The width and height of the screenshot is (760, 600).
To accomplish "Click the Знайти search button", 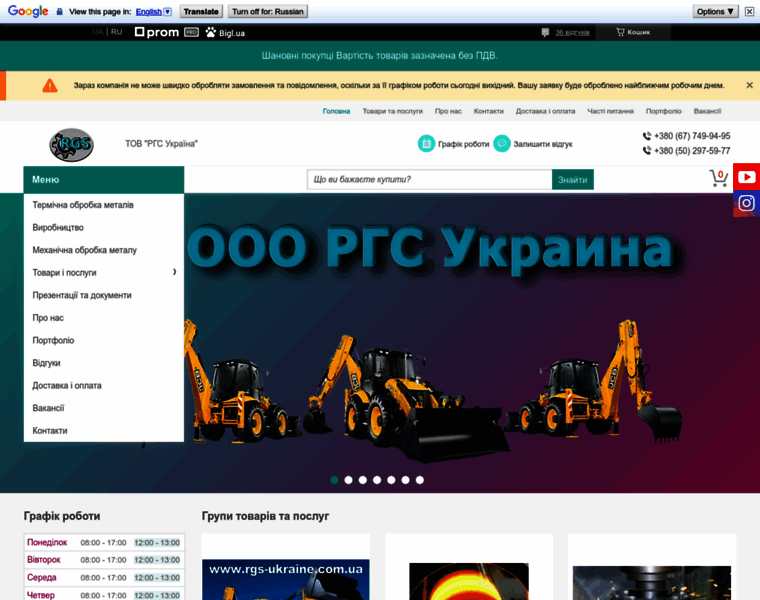I will [x=572, y=180].
